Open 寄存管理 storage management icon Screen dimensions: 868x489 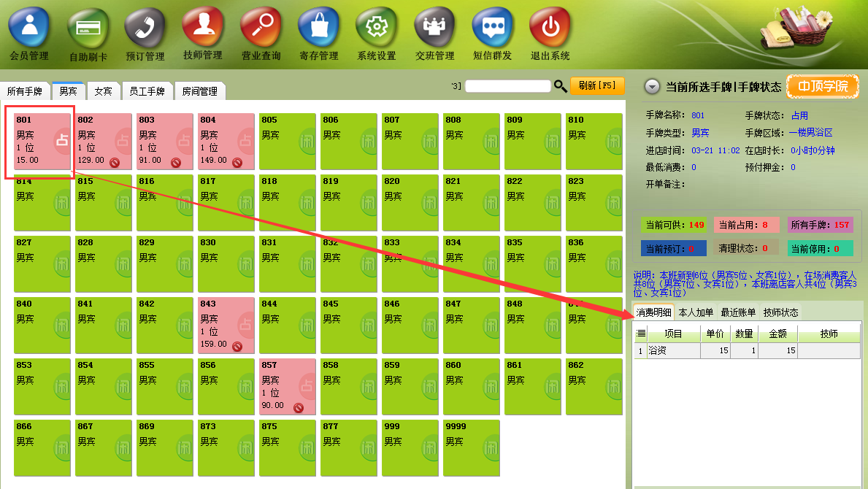click(318, 27)
